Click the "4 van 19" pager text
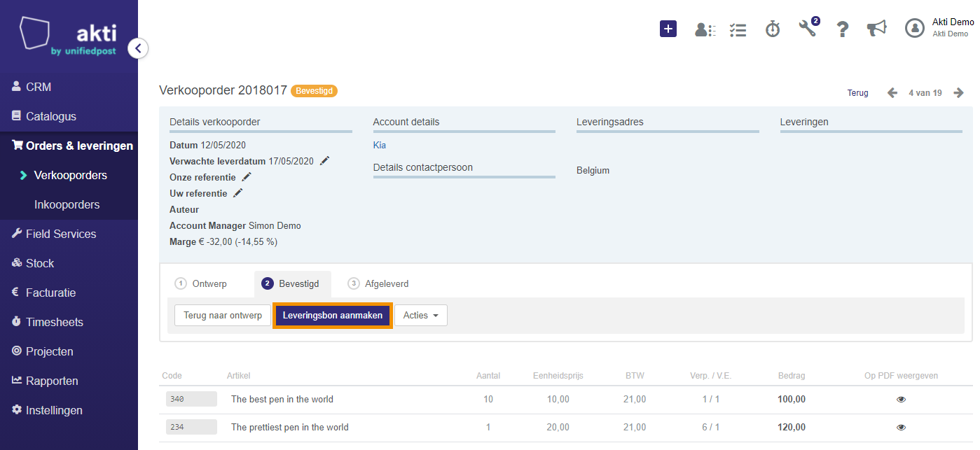This screenshot has width=980, height=450. tap(925, 92)
